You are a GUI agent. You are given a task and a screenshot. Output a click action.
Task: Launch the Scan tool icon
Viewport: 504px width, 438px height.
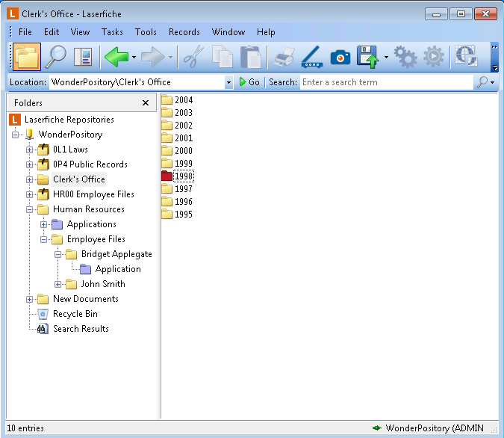point(312,57)
